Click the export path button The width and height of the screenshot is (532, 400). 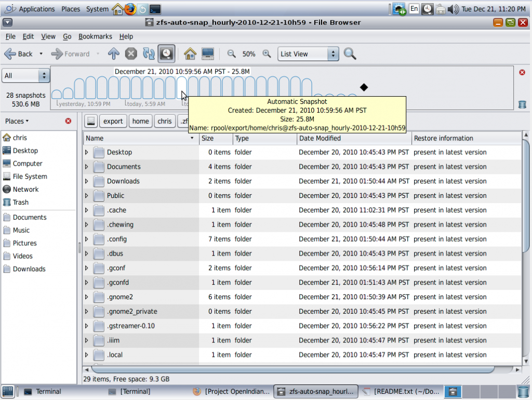click(x=113, y=121)
